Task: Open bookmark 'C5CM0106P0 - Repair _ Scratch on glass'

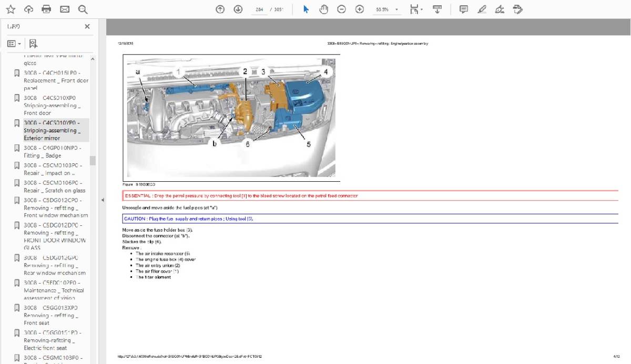Action: point(54,186)
